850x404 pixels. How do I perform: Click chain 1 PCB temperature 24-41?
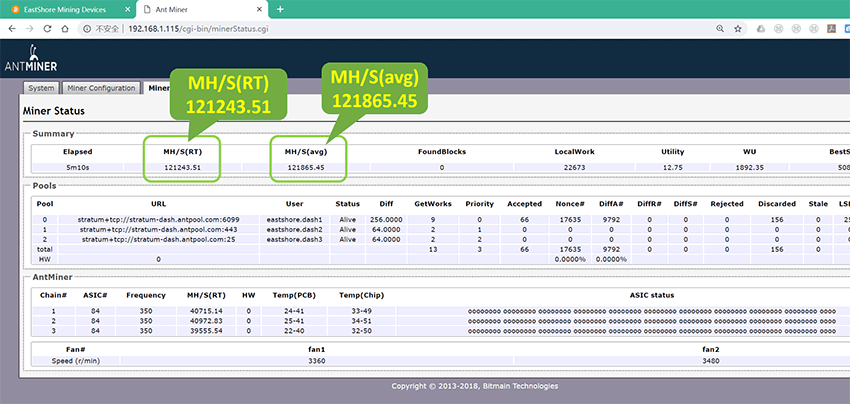(x=294, y=311)
